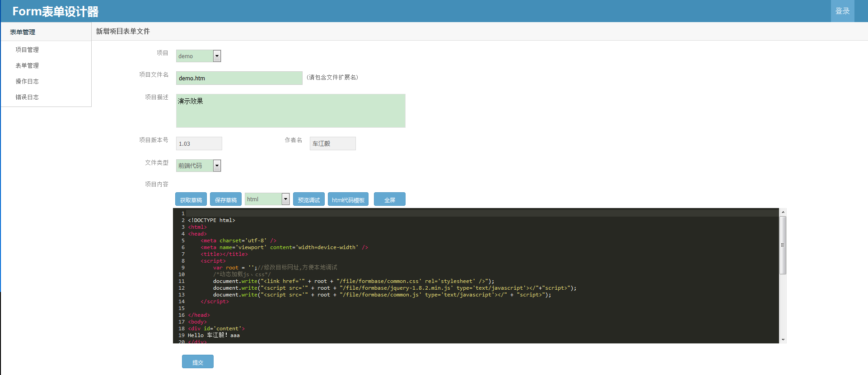Viewport: 868px width, 375px height.
Task: Click the 项目版本号 field showing 1.03
Action: [199, 144]
